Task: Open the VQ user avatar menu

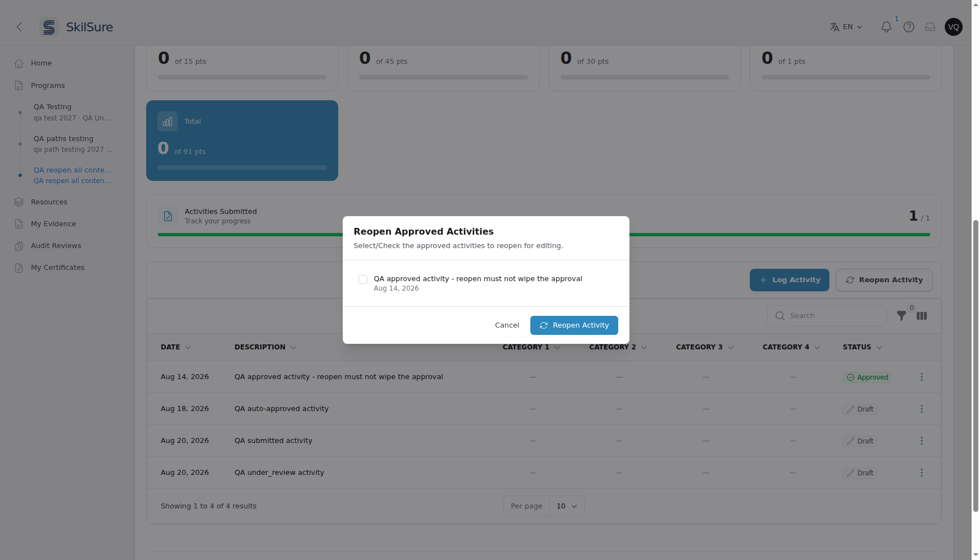Action: (953, 27)
